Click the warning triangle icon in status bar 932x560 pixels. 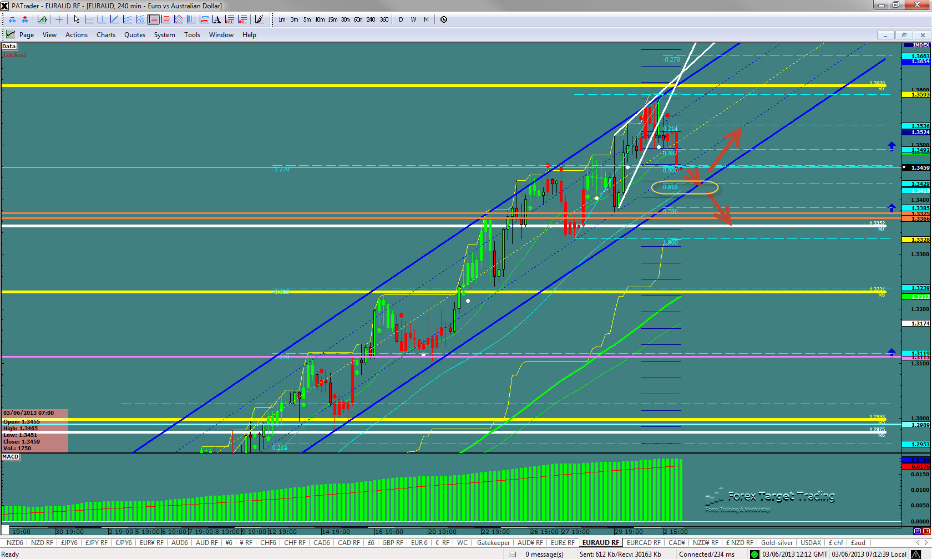tap(916, 554)
